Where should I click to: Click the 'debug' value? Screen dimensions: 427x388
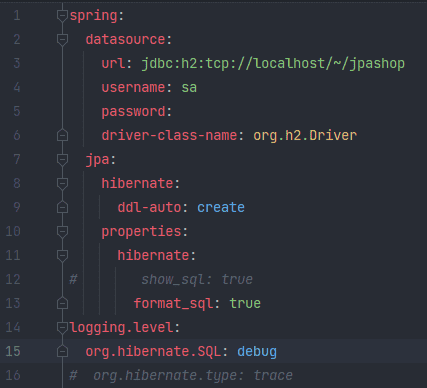(257, 352)
